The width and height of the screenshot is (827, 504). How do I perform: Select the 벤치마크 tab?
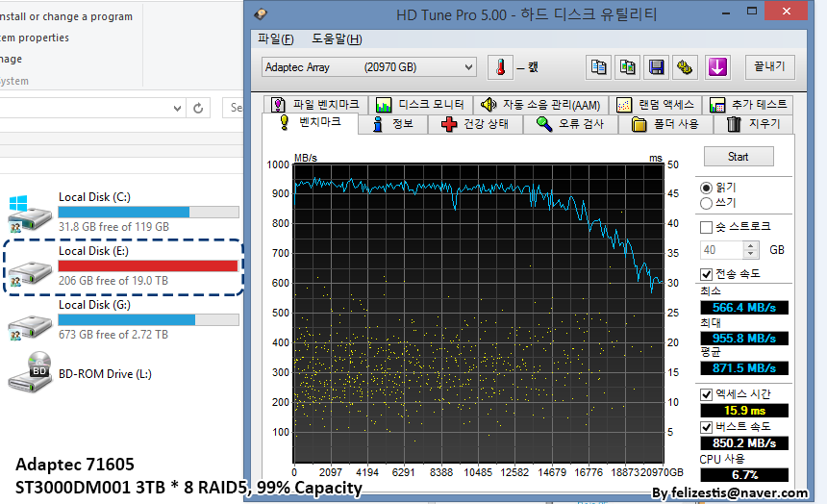[x=310, y=122]
